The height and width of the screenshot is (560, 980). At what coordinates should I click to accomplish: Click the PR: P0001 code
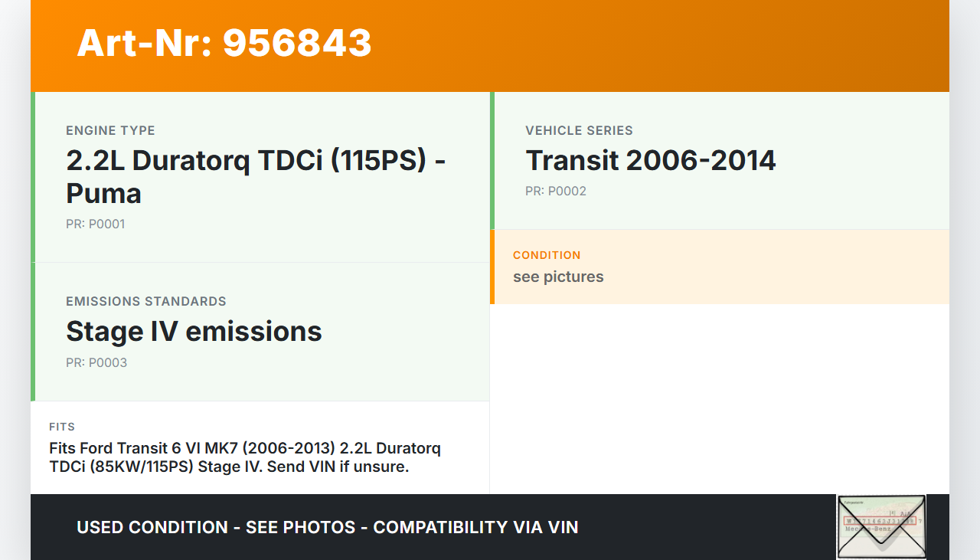coord(95,224)
